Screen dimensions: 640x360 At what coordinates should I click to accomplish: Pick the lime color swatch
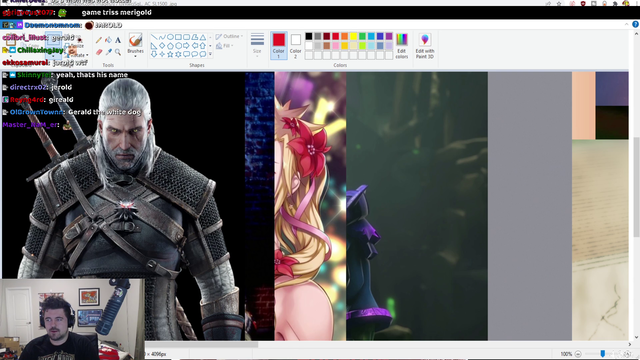[362, 46]
